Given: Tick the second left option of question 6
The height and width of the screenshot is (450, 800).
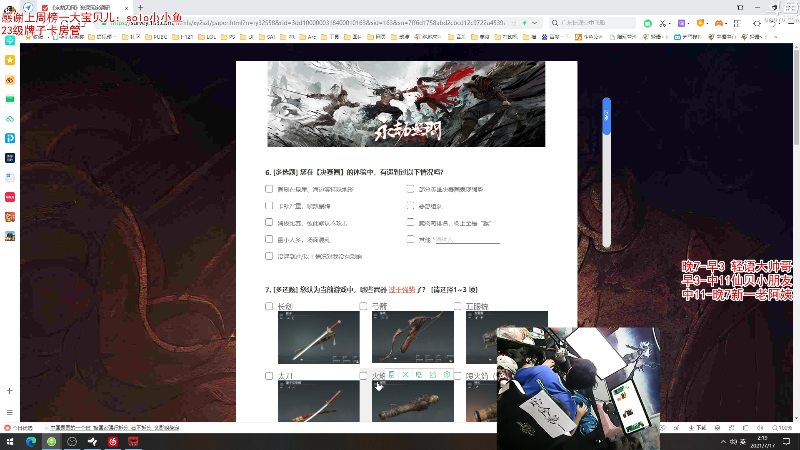Looking at the screenshot, I should tap(269, 206).
